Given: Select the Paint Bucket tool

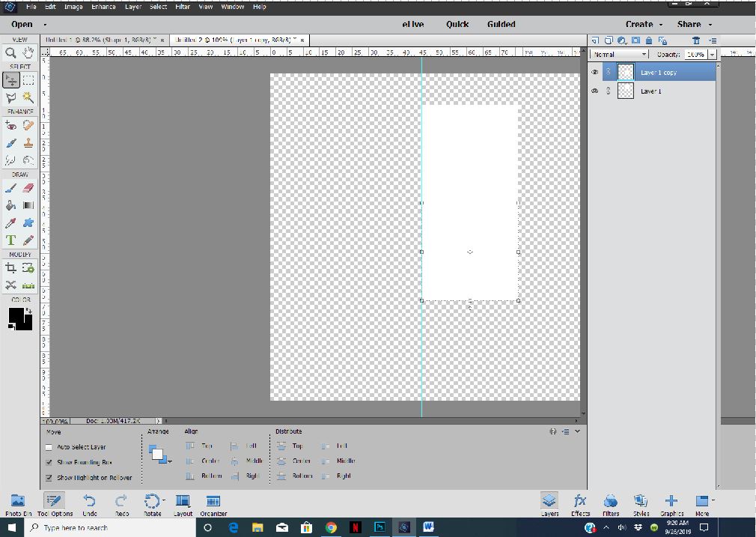Looking at the screenshot, I should [x=10, y=205].
